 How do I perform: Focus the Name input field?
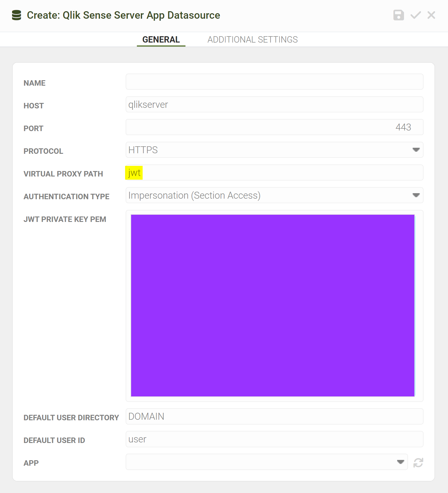click(x=274, y=82)
